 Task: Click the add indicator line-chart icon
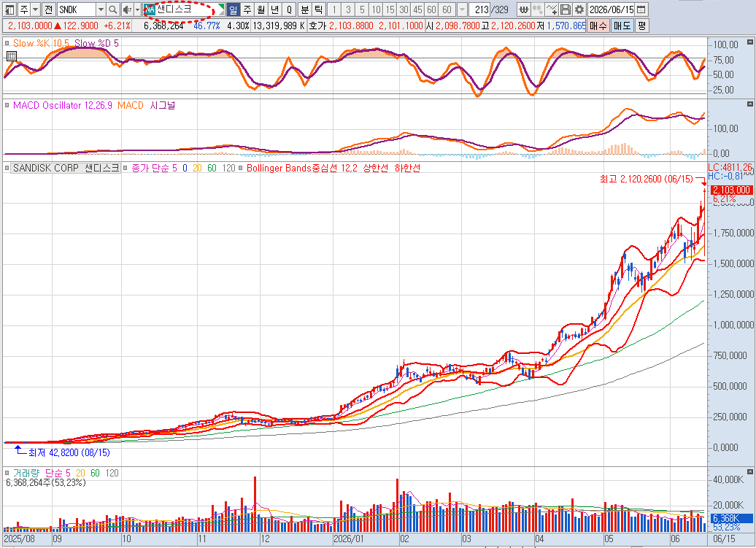552,9
